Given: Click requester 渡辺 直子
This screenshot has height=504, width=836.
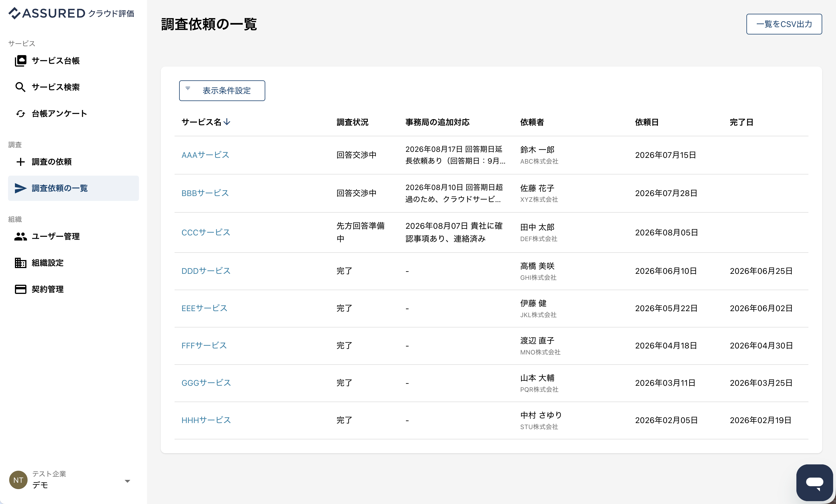Looking at the screenshot, I should tap(537, 340).
